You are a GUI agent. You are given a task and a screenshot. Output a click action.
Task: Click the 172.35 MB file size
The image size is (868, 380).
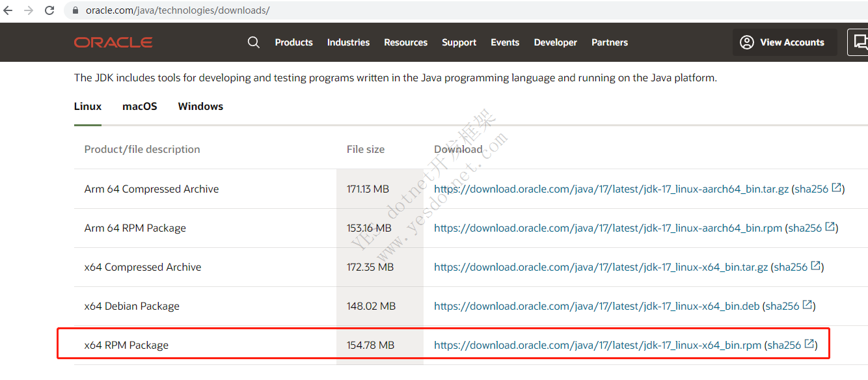(370, 267)
